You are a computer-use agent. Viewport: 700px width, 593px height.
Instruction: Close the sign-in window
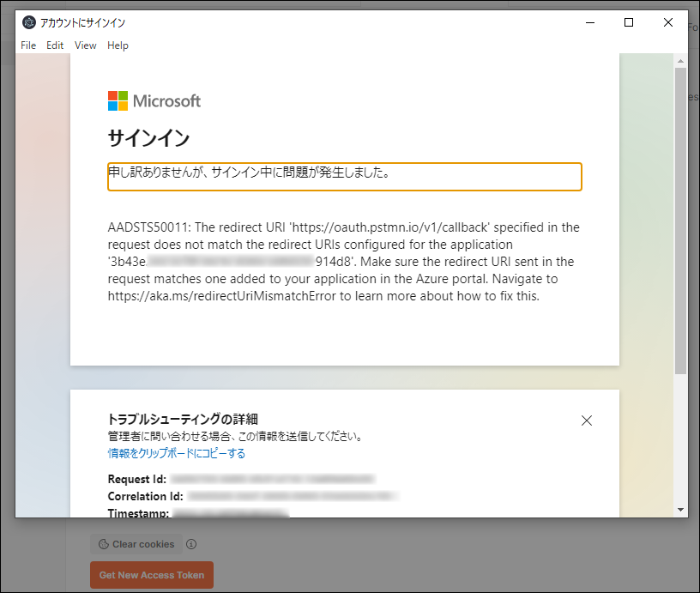pyautogui.click(x=668, y=22)
